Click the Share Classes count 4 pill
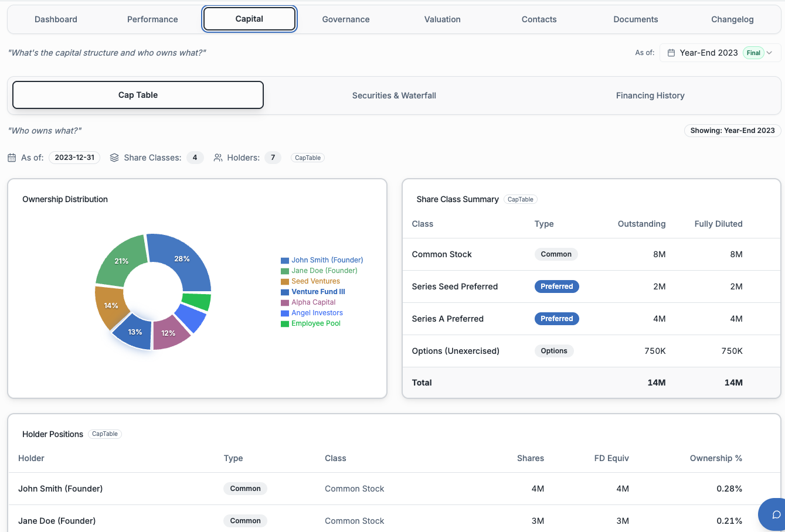The width and height of the screenshot is (785, 532). coord(195,158)
